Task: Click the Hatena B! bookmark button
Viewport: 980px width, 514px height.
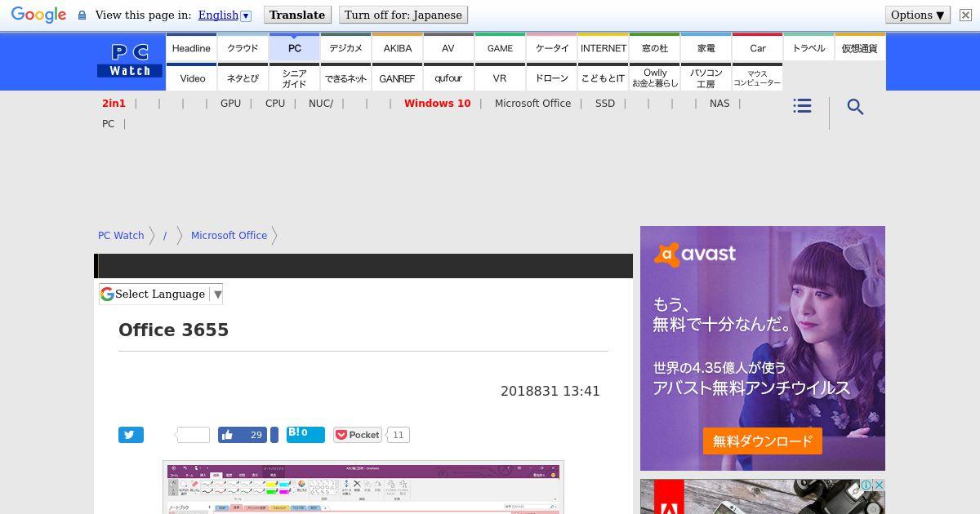Action: point(305,435)
